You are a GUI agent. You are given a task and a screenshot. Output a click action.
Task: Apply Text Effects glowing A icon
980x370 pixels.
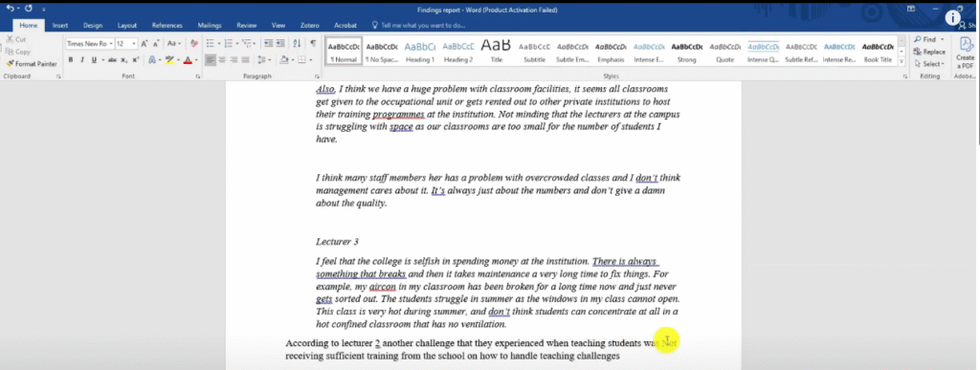click(x=152, y=60)
